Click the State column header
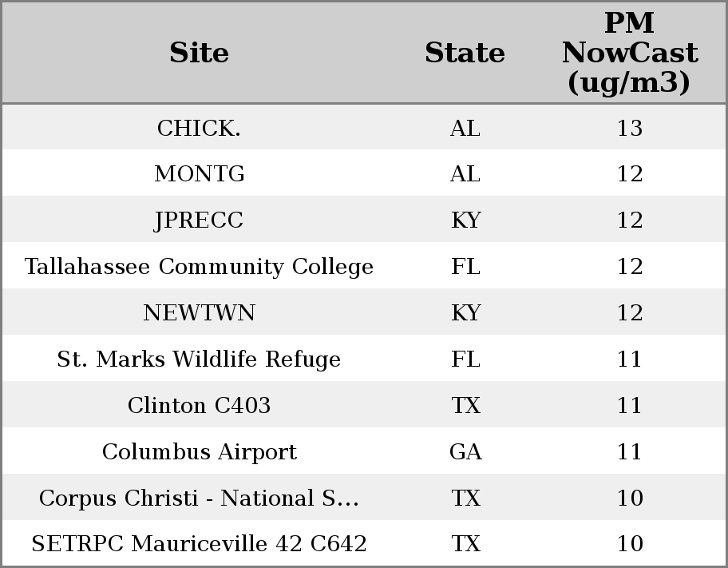The height and width of the screenshot is (568, 728). pyautogui.click(x=465, y=53)
